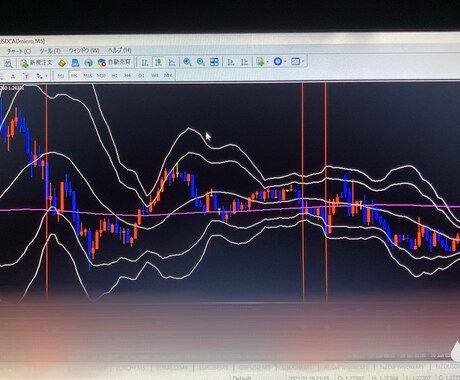Switch chart to line chart style
The width and height of the screenshot is (460, 380).
click(x=171, y=62)
